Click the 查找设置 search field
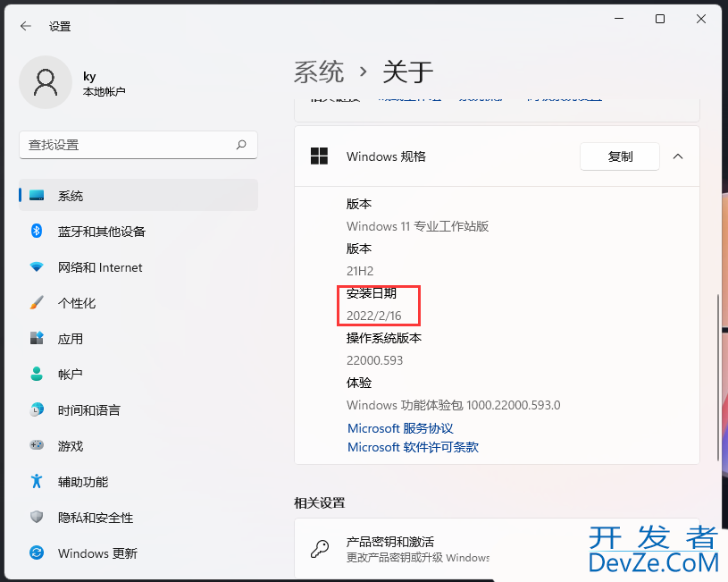 click(x=138, y=145)
